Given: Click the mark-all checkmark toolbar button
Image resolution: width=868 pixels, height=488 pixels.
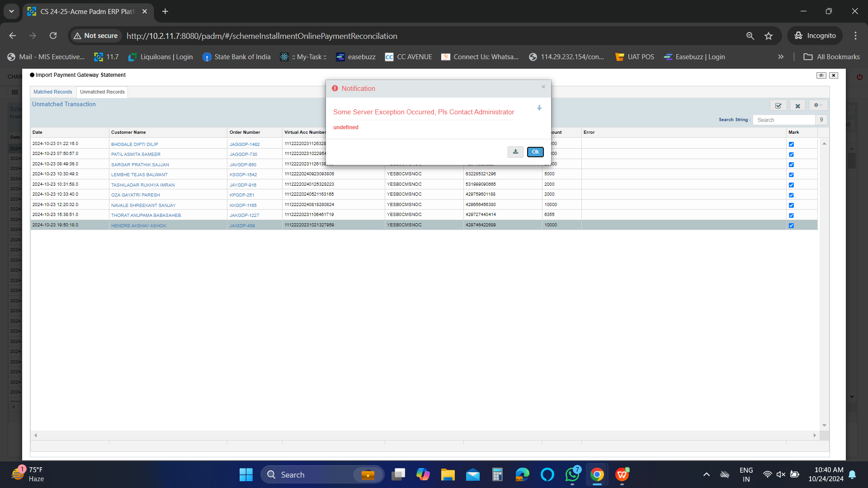Looking at the screenshot, I should [778, 106].
